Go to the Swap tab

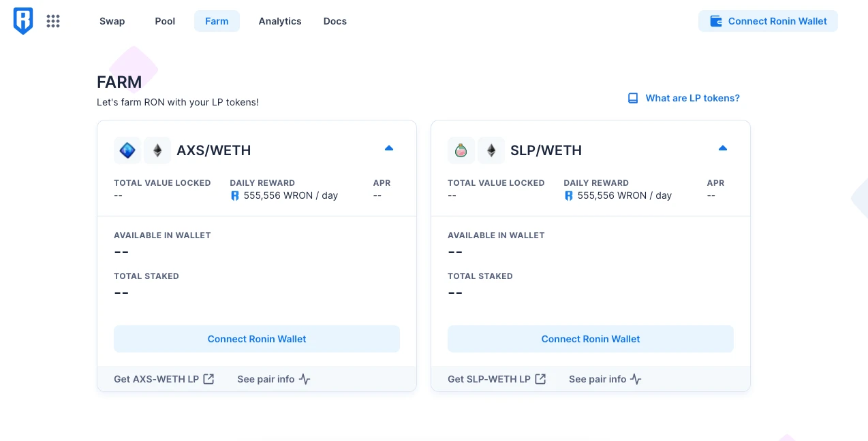(112, 21)
